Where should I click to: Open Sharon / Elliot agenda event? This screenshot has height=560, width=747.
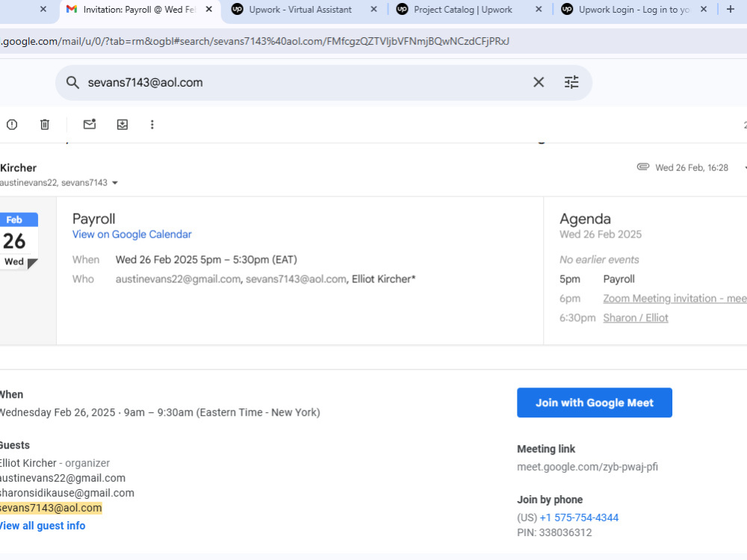tap(636, 317)
